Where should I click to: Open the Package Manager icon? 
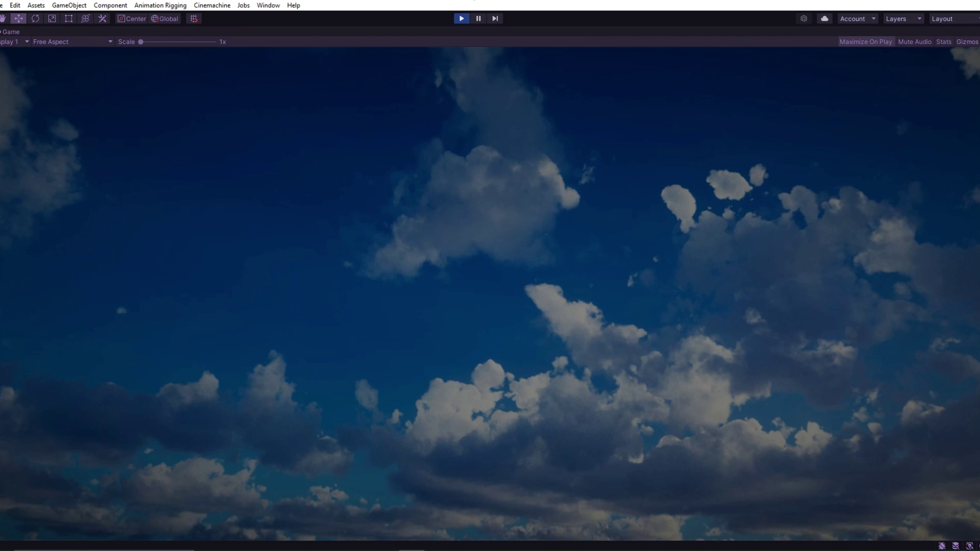(804, 19)
